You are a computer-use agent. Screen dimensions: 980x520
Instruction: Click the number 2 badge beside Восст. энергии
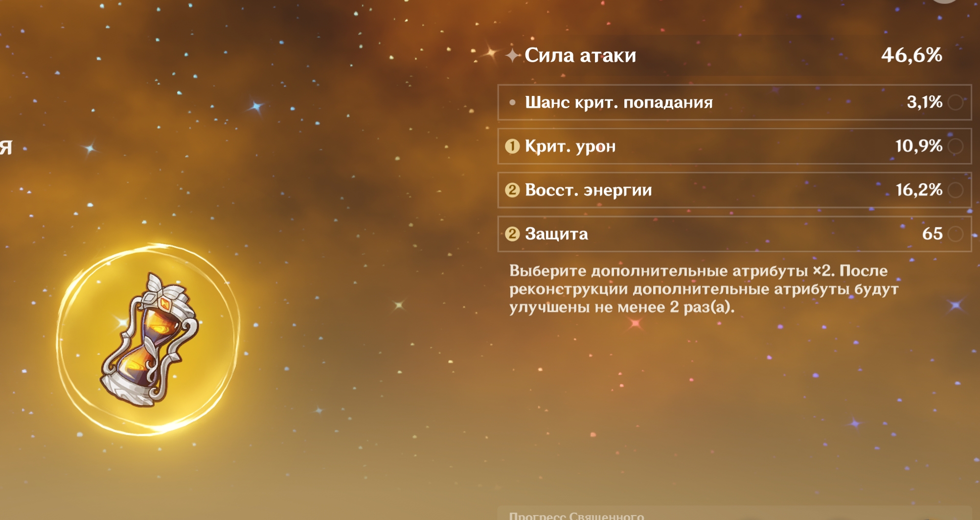[512, 190]
